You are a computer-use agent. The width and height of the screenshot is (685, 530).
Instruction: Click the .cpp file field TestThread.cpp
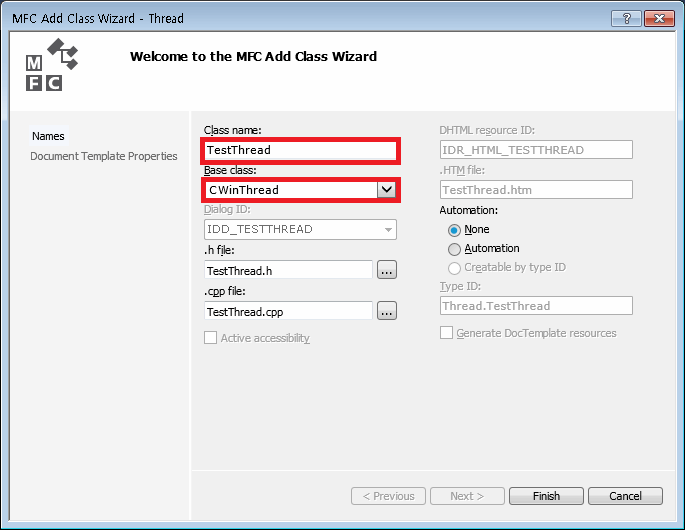tap(288, 311)
